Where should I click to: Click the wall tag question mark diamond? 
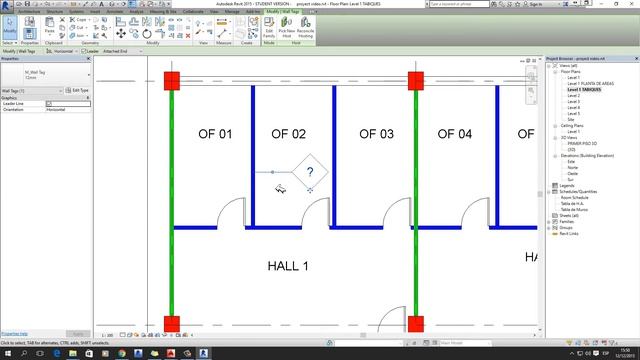[310, 172]
